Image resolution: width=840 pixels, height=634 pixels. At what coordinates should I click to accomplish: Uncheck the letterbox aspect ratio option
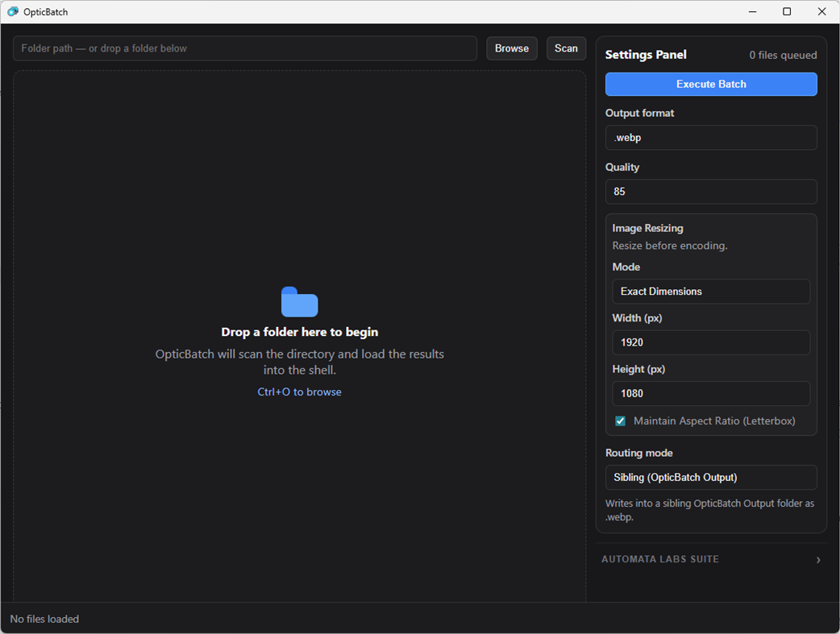click(620, 421)
